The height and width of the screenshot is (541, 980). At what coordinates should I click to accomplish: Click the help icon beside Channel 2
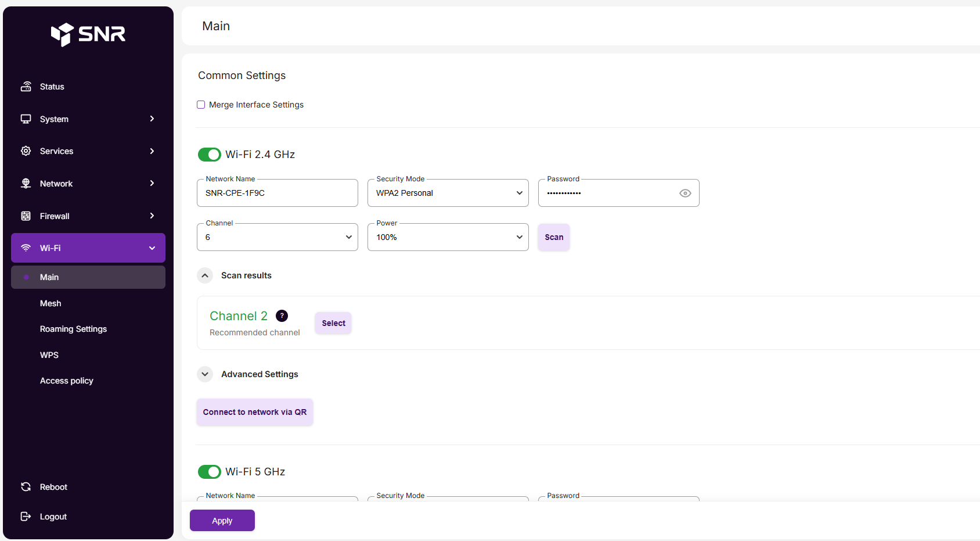pos(282,316)
